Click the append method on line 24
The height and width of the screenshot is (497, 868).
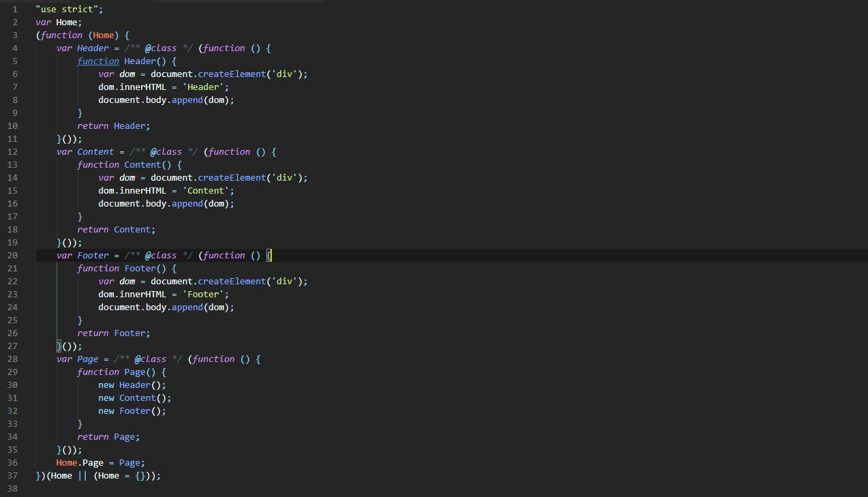[189, 307]
